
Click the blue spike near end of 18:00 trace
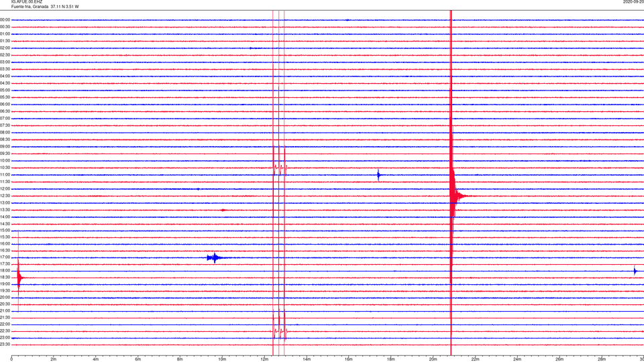[635, 271]
